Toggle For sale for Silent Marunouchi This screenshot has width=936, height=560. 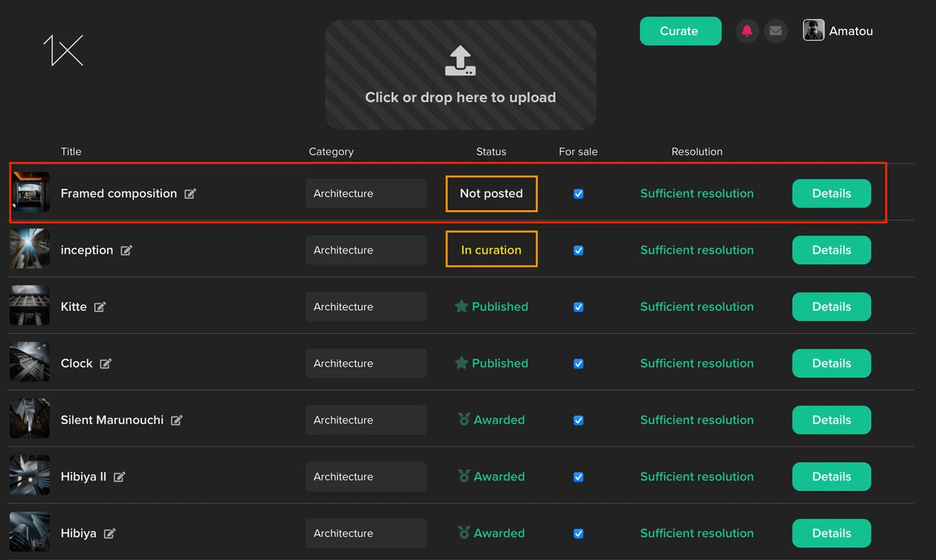579,420
